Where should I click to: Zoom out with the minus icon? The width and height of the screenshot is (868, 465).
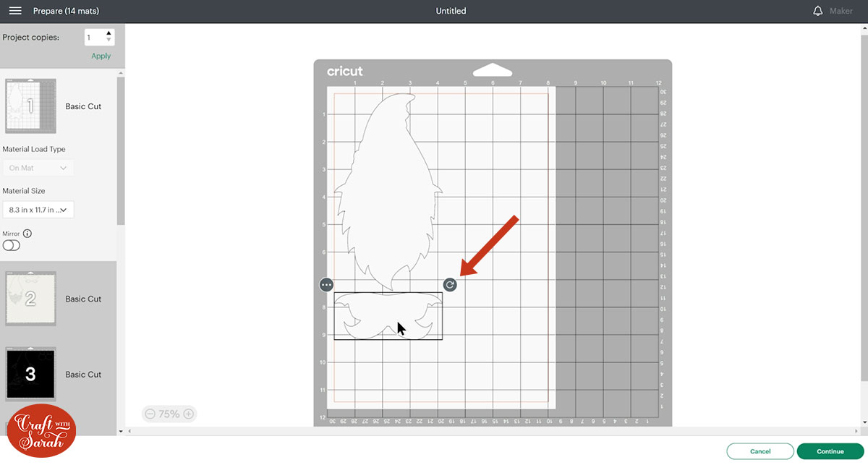(x=150, y=414)
